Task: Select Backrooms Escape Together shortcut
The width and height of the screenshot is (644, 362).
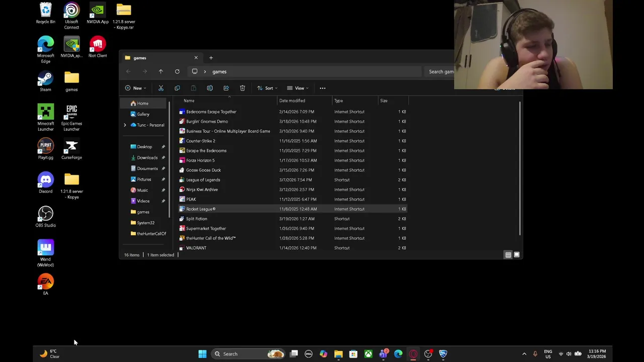Action: pyautogui.click(x=293, y=112)
